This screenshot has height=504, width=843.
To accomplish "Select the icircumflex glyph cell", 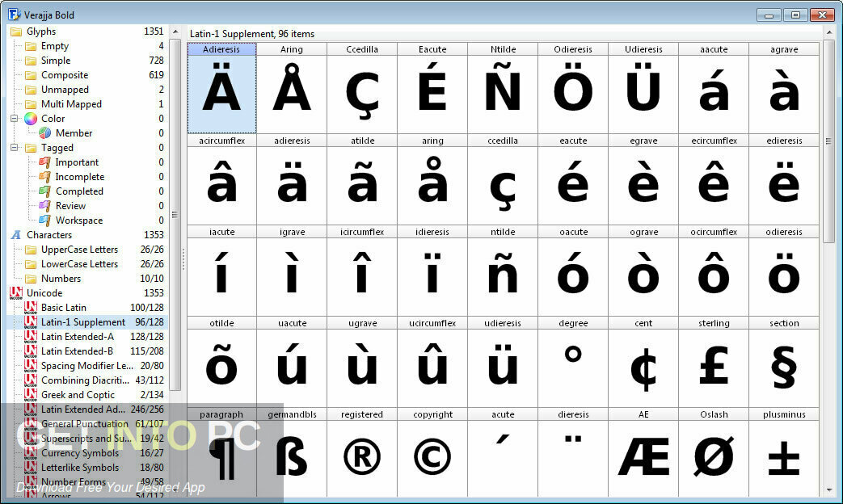I will 362,271.
